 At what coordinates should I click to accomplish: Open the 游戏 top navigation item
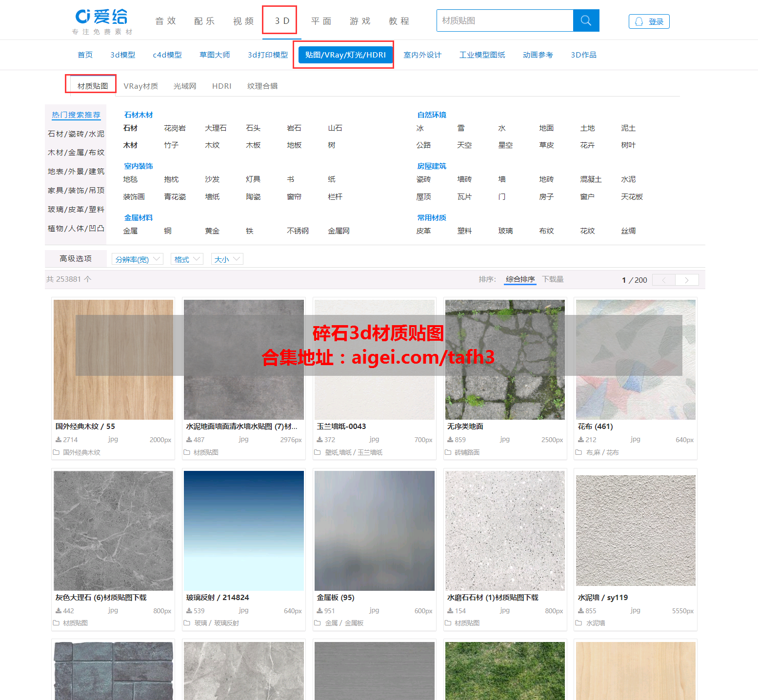(360, 21)
